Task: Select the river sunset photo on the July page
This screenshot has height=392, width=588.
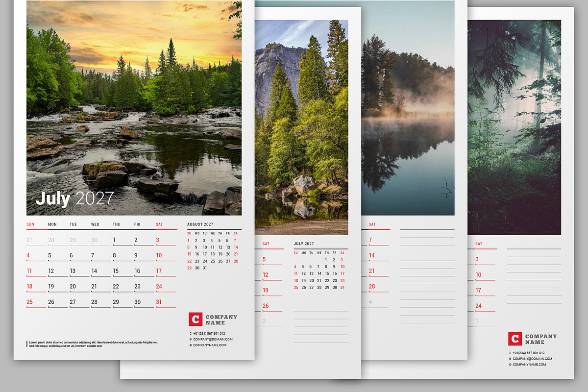Action: (x=134, y=108)
